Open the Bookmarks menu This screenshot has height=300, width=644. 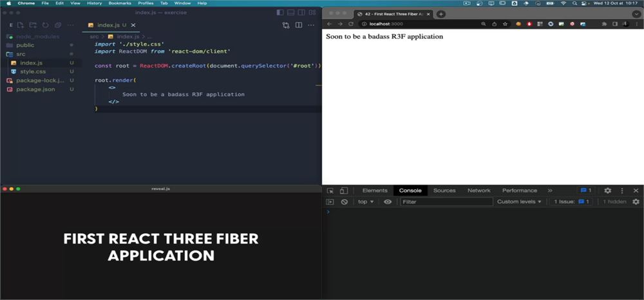click(120, 3)
